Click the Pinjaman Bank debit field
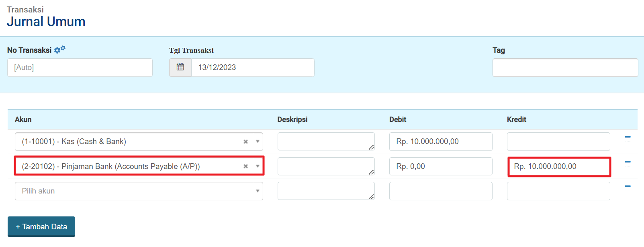The width and height of the screenshot is (644, 247). [440, 167]
